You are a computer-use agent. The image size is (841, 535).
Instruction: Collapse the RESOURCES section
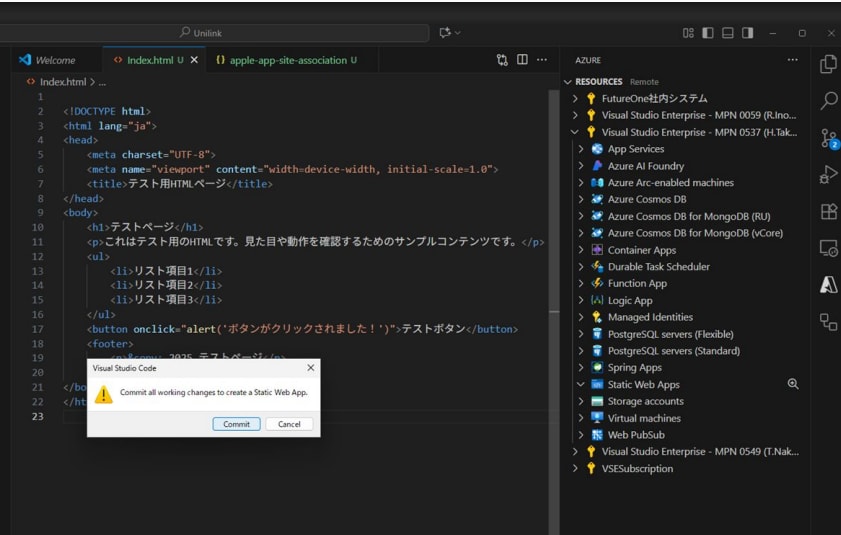point(568,82)
